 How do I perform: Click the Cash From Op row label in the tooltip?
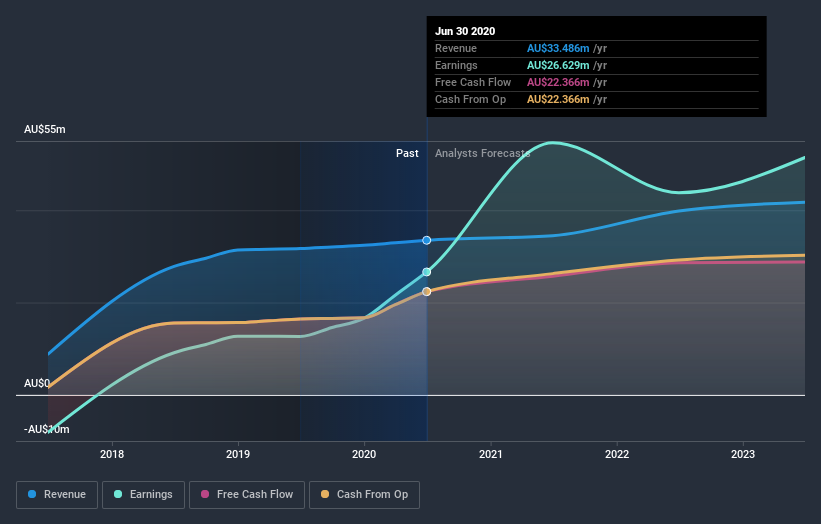tap(470, 99)
